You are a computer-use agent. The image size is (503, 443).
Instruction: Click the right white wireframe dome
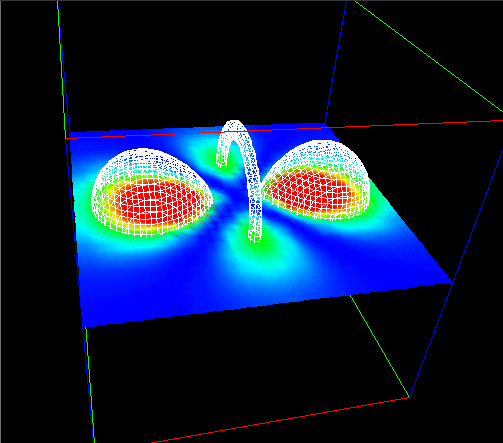click(x=315, y=179)
